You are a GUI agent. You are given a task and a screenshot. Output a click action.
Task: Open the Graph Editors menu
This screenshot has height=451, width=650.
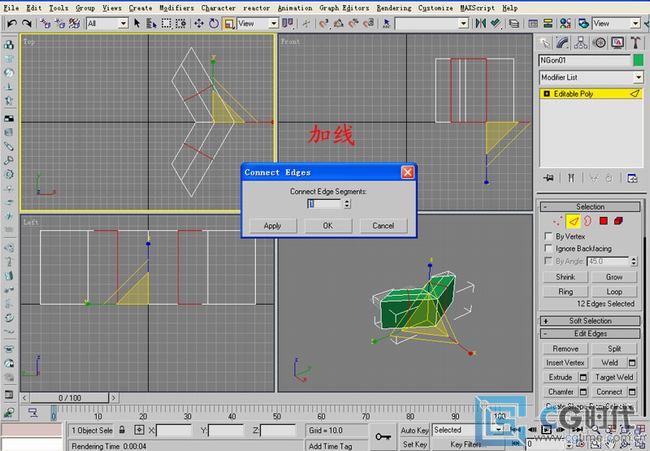[x=344, y=8]
